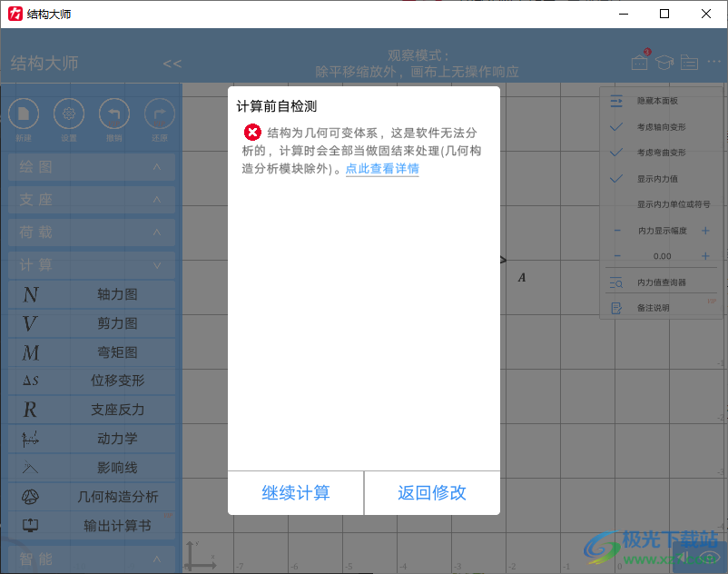The height and width of the screenshot is (574, 728).
Task: Click the 输出计算书 export report icon
Action: point(30,526)
